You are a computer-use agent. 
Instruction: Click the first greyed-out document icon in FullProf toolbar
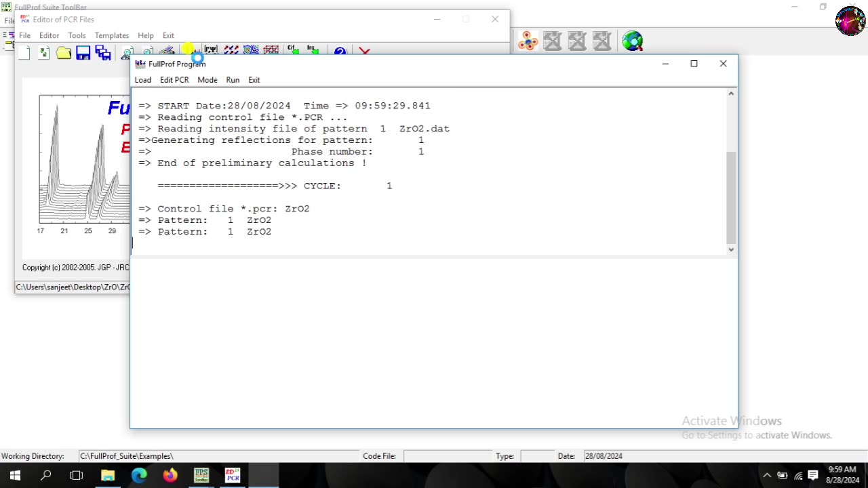(552, 41)
